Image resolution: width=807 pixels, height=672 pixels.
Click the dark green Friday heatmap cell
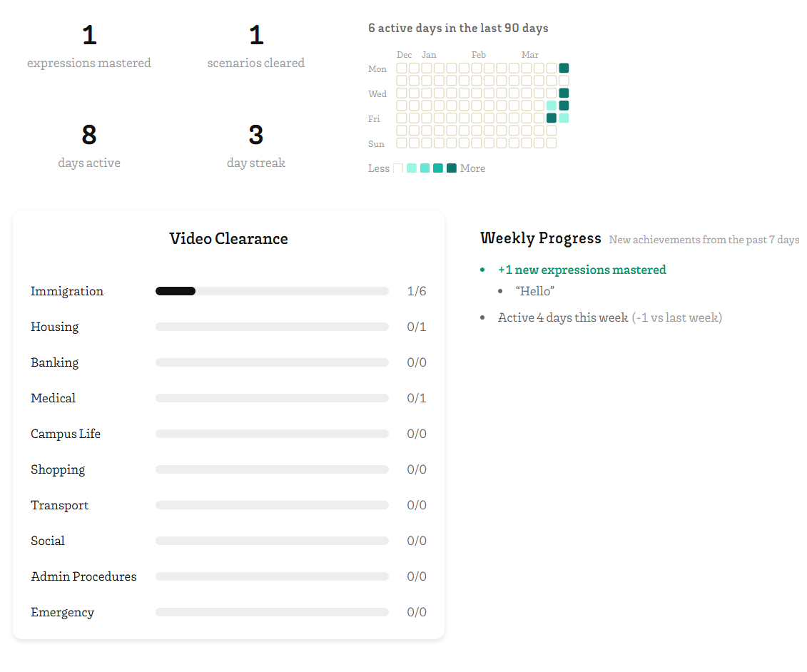552,118
